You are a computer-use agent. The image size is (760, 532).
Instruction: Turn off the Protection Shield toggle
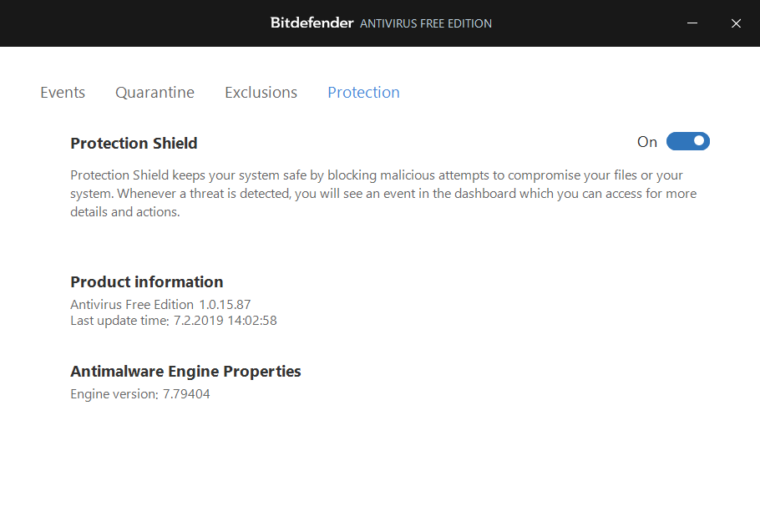688,142
